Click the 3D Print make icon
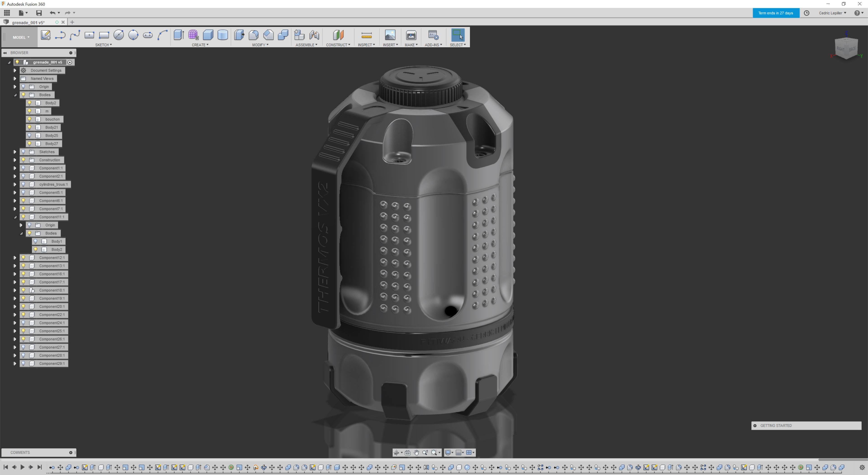The height and width of the screenshot is (475, 868). (x=411, y=35)
